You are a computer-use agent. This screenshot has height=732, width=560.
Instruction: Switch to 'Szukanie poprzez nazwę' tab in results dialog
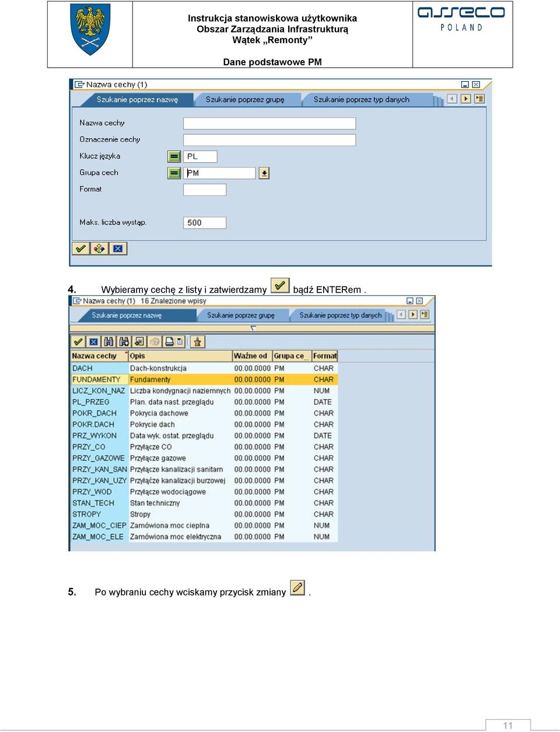(x=127, y=316)
